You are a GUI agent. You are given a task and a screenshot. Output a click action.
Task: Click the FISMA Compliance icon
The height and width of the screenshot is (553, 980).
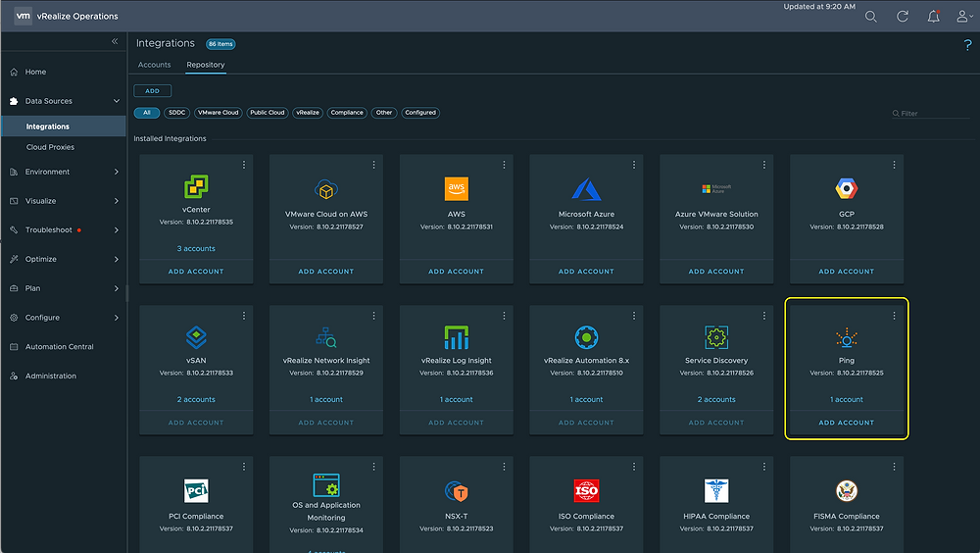[847, 491]
